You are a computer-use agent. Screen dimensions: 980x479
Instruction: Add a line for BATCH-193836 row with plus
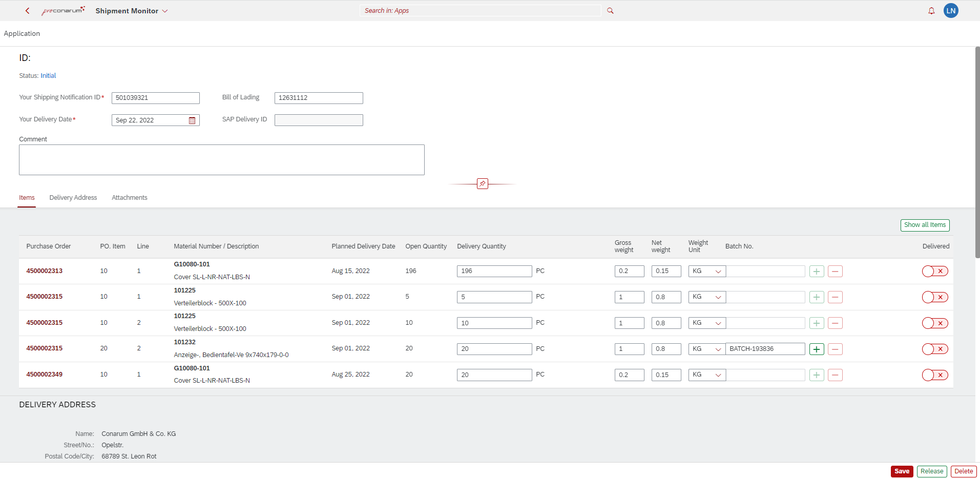817,349
